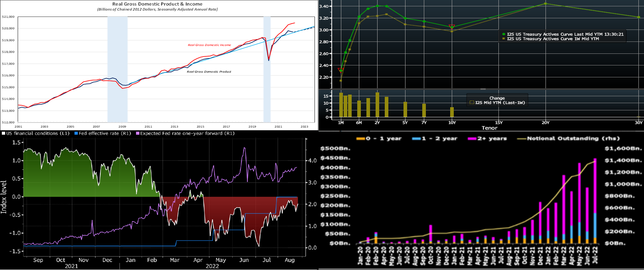Click the dashed square icon in Change legend
The height and width of the screenshot is (270, 644).
472,103
